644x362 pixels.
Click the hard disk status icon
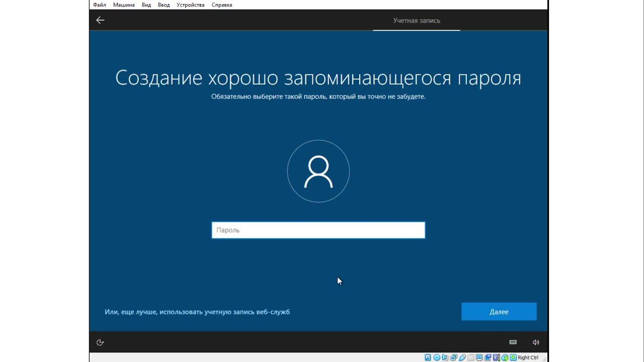tap(428, 357)
